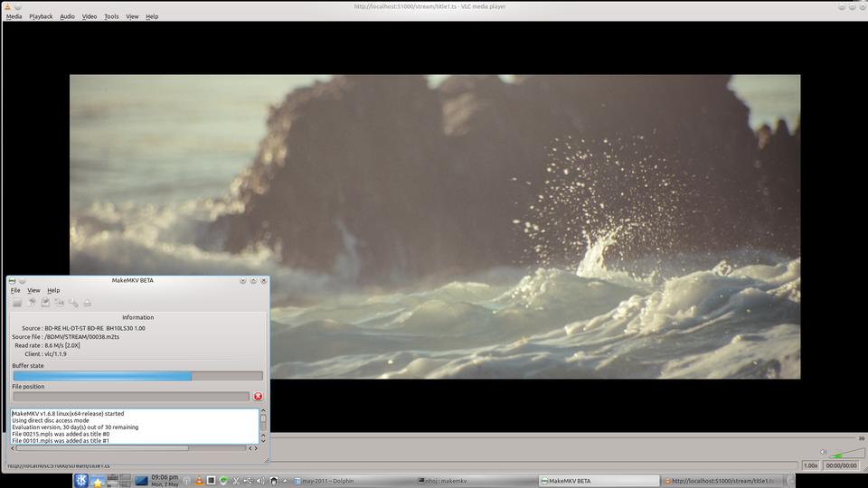Click the eject disc icon in MakeMKV toolbar
This screenshot has width=868, height=488.
point(87,303)
